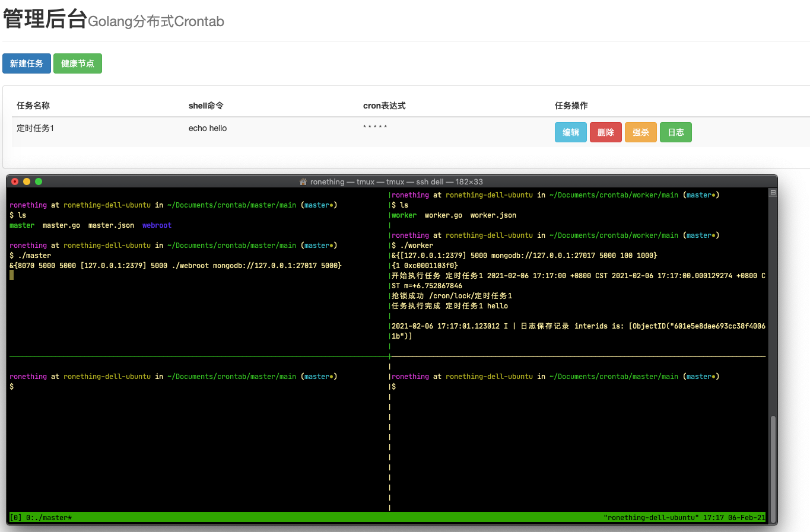
Task: Click worker.json in the right pane
Action: click(493, 215)
